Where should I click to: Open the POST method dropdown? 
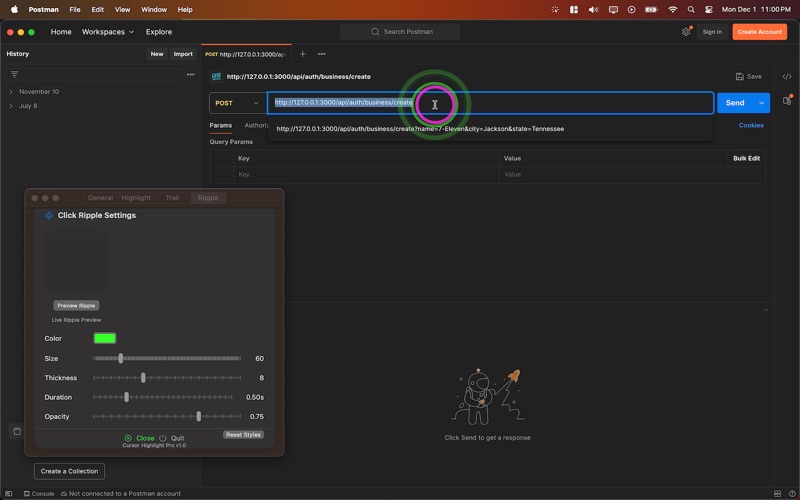[x=237, y=103]
